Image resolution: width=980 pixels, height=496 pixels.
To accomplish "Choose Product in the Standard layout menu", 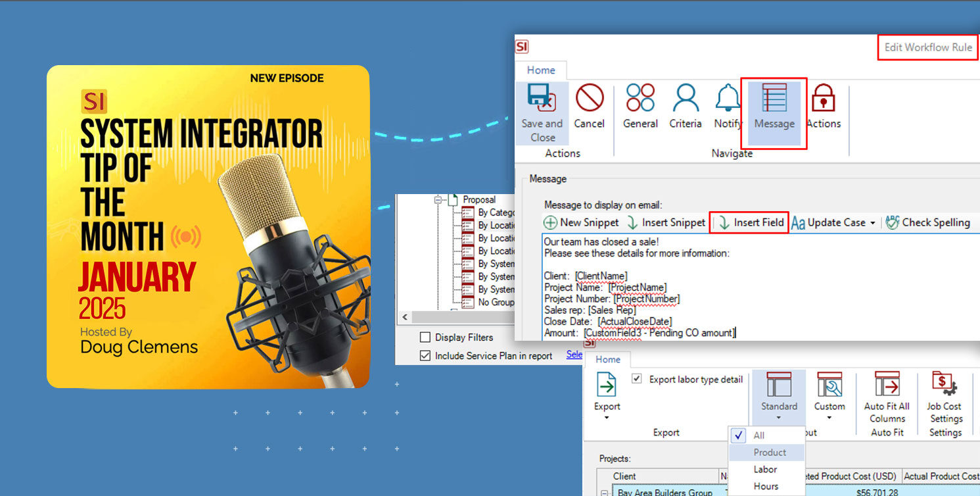I will [x=767, y=453].
